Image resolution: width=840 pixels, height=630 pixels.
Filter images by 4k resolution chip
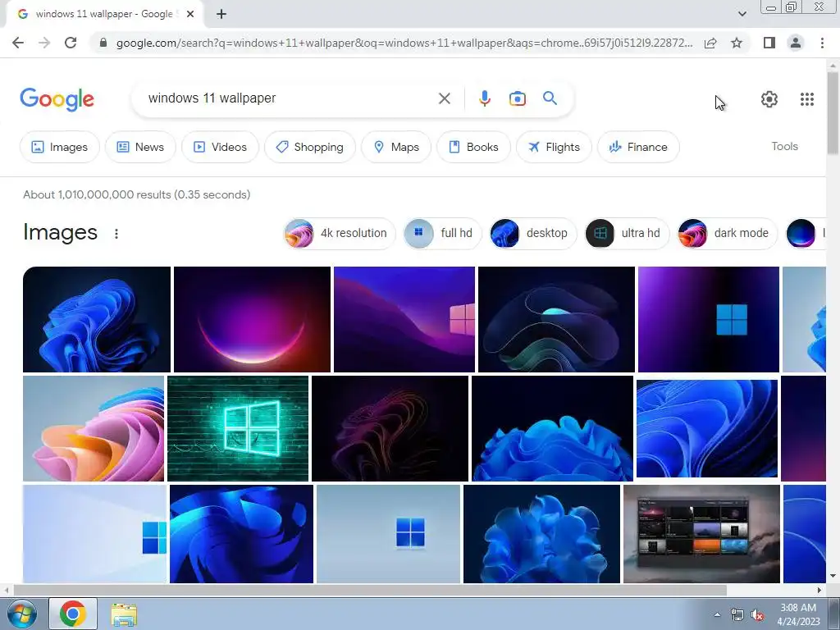pos(339,233)
